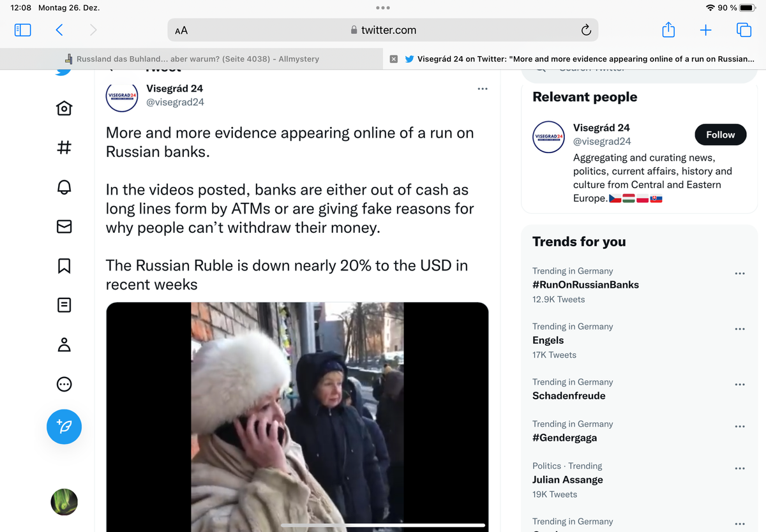Open @visegrad24 handle in Relevant people

pyautogui.click(x=602, y=142)
